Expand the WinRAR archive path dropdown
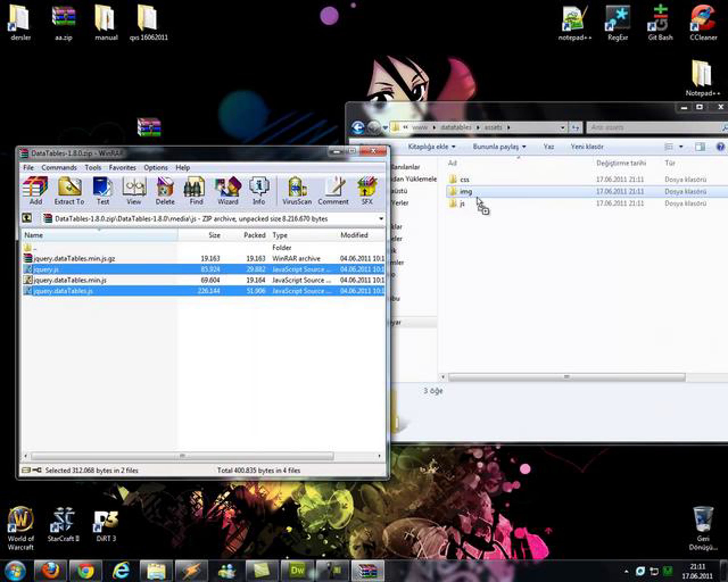This screenshot has height=582, width=728. [381, 219]
